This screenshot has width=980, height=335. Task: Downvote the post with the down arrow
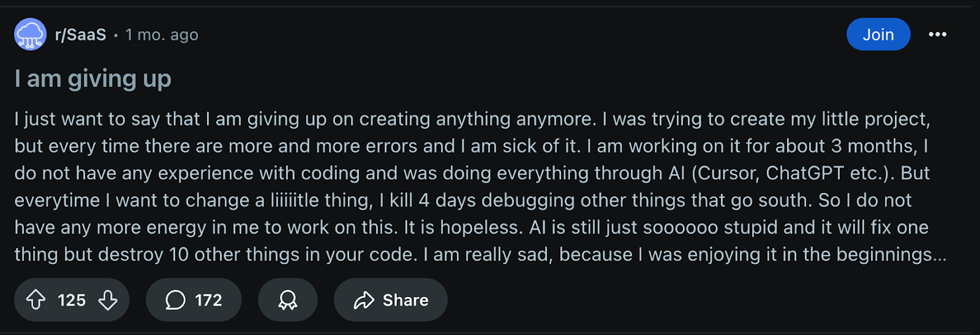pyautogui.click(x=108, y=299)
